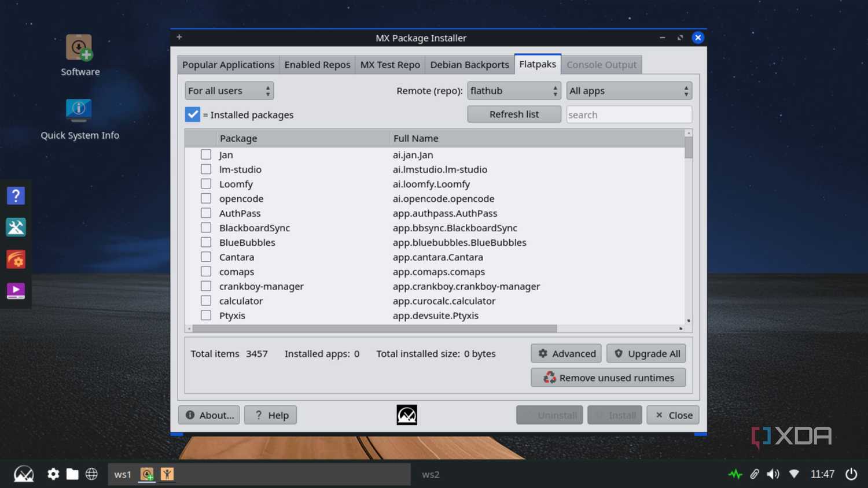This screenshot has width=868, height=488.
Task: Tick the BlueBubbles package checkbox
Action: [206, 242]
